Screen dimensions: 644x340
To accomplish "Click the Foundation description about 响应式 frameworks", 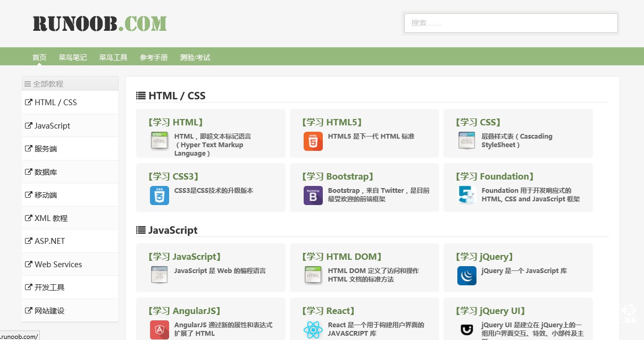I will 531,195.
